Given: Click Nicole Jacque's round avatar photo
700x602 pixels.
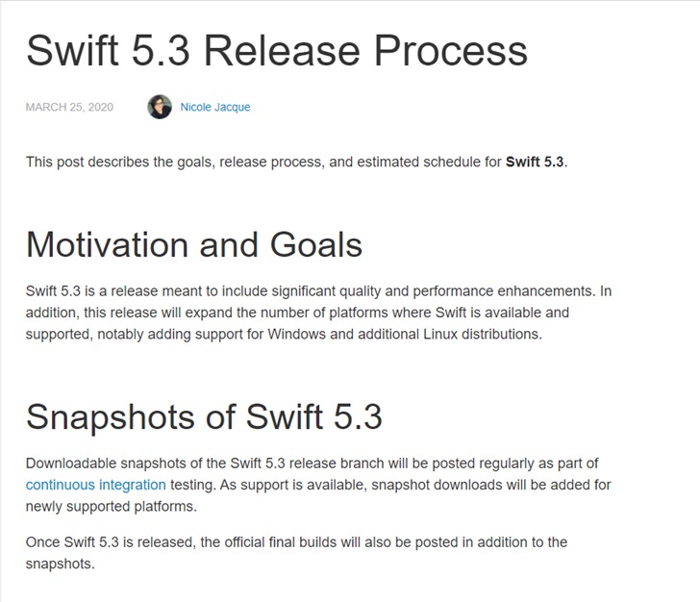Looking at the screenshot, I should click(160, 107).
